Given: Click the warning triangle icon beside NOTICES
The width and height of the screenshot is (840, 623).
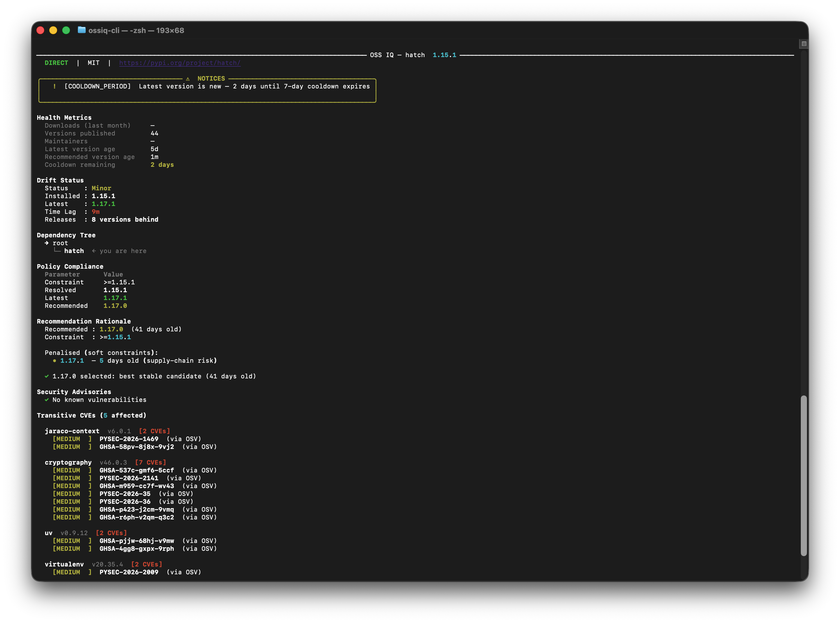Looking at the screenshot, I should click(188, 79).
